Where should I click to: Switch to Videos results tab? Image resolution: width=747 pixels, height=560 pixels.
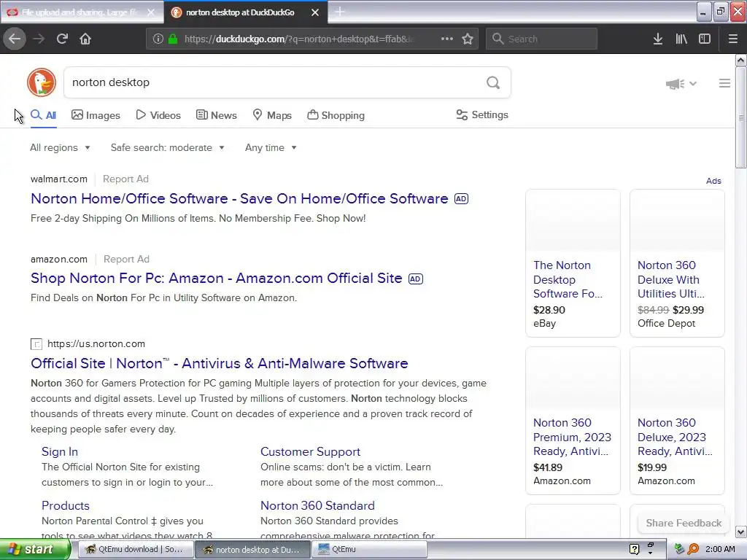pos(158,115)
